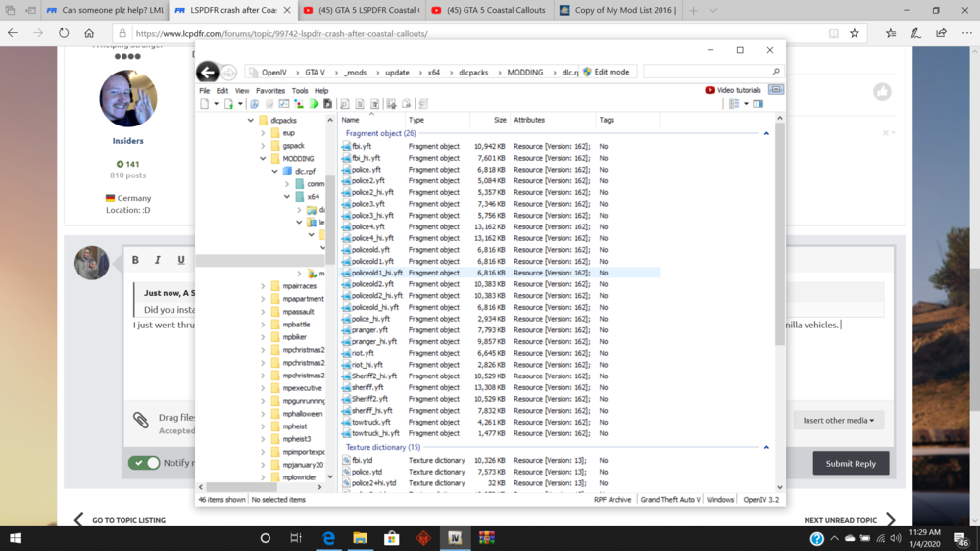Toggle Edit mode in OpenIV
980x551 pixels.
607,72
